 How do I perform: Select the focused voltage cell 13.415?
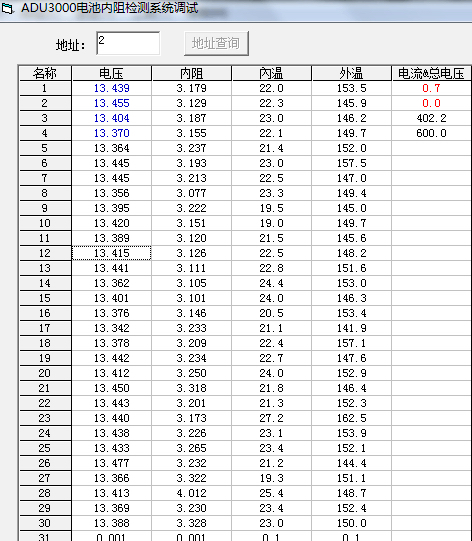(111, 253)
